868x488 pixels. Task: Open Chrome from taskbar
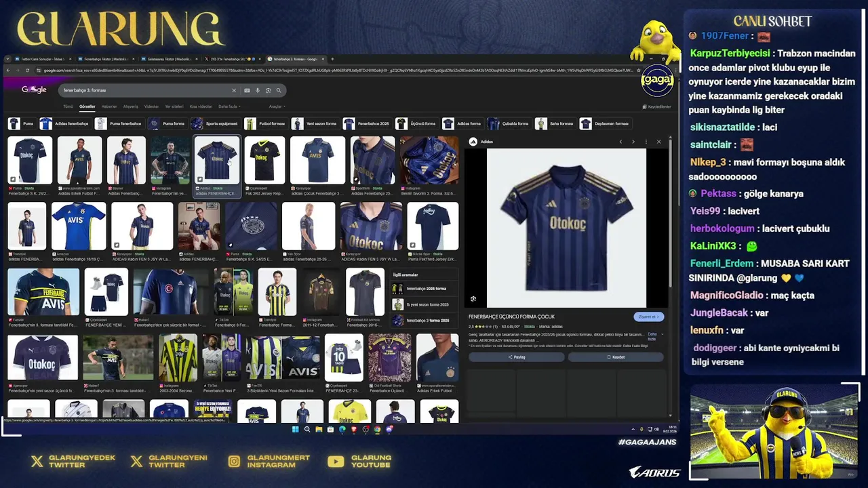click(x=377, y=429)
